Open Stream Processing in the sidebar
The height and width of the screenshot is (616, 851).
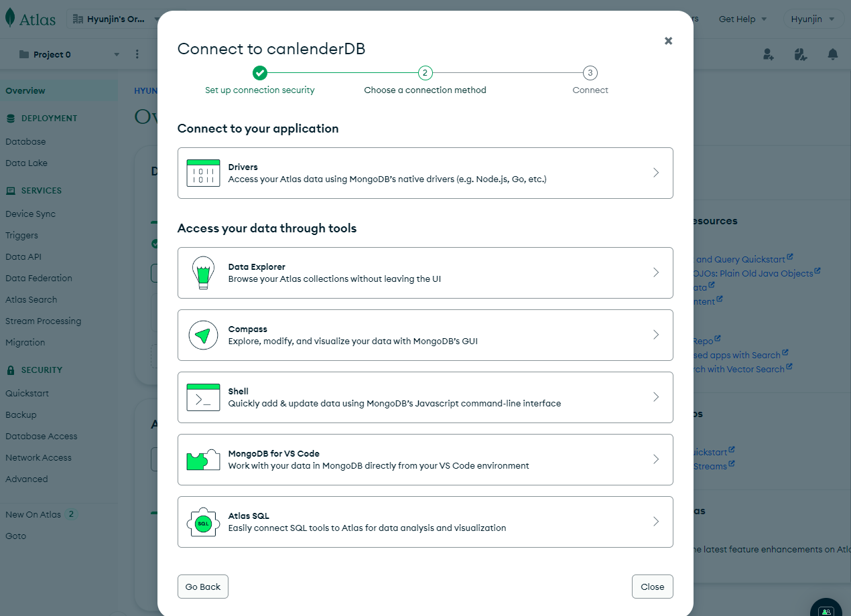click(43, 321)
